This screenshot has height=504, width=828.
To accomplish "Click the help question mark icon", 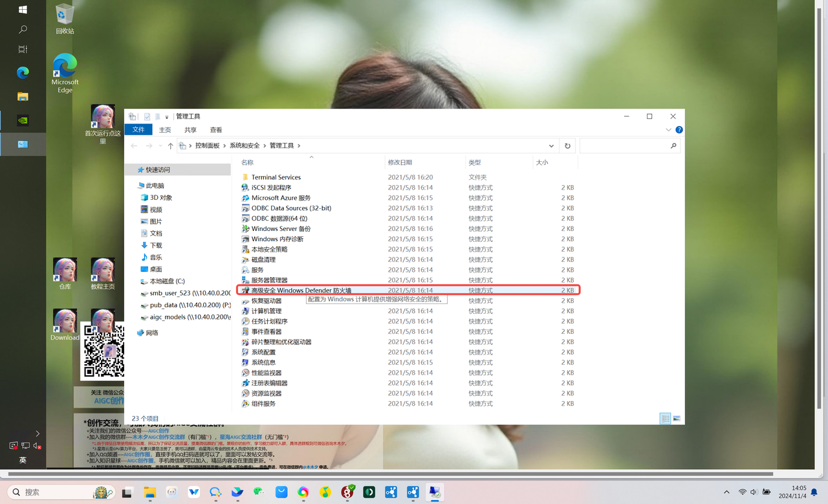I will 679,129.
